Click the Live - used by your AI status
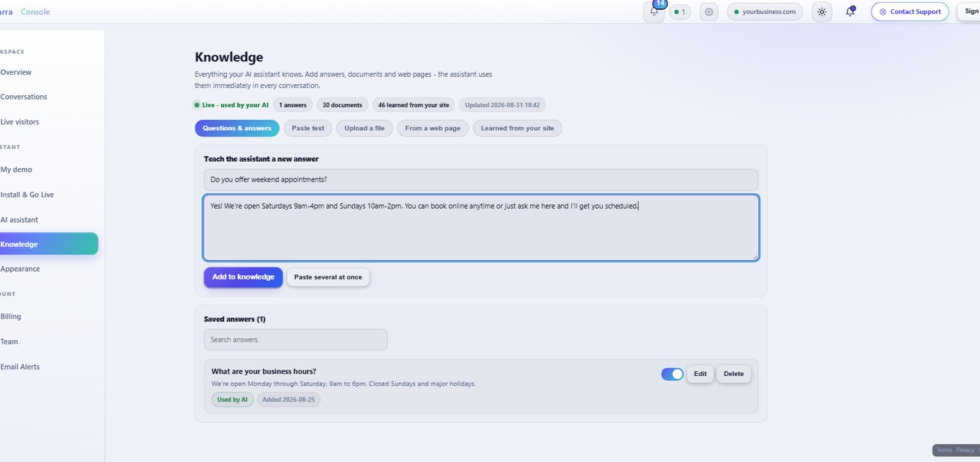 tap(232, 105)
